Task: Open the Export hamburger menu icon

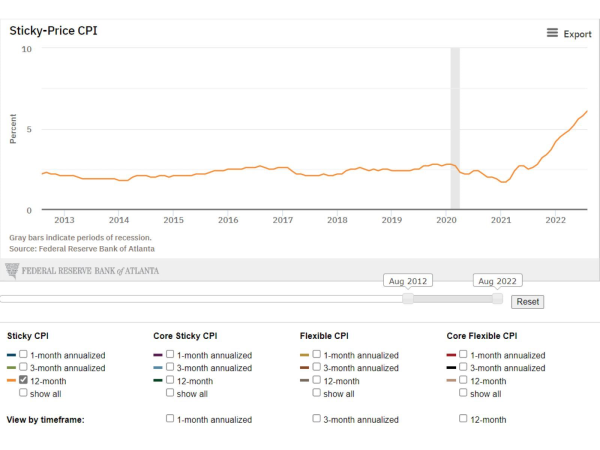Action: click(x=552, y=33)
